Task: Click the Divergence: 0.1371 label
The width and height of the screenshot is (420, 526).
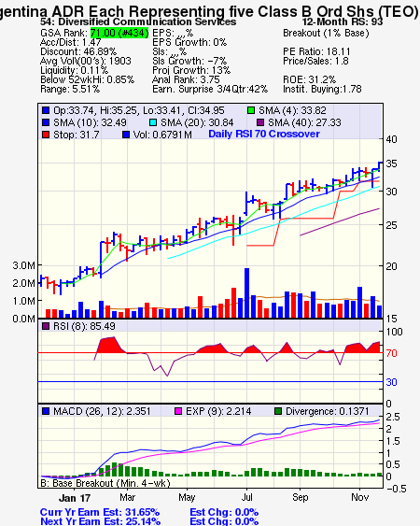Action: click(328, 412)
